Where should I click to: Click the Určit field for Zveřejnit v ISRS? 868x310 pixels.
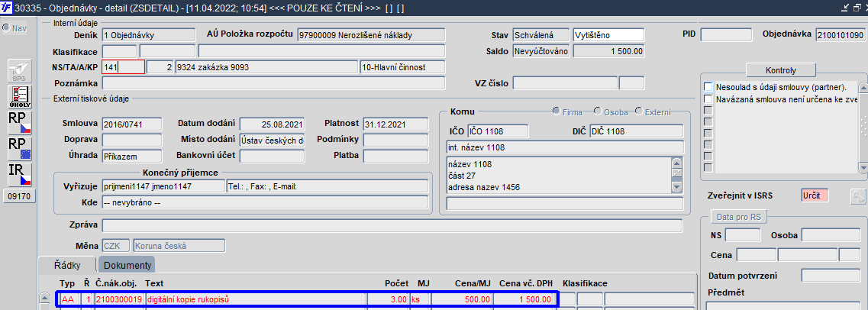pos(815,195)
